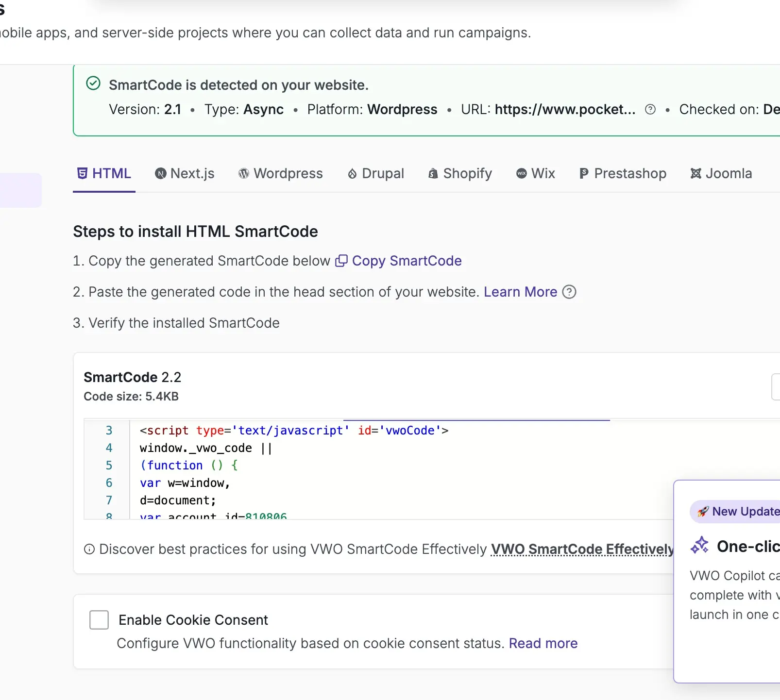
Task: Click the copy icon beside Copy SmartCode
Action: click(341, 261)
